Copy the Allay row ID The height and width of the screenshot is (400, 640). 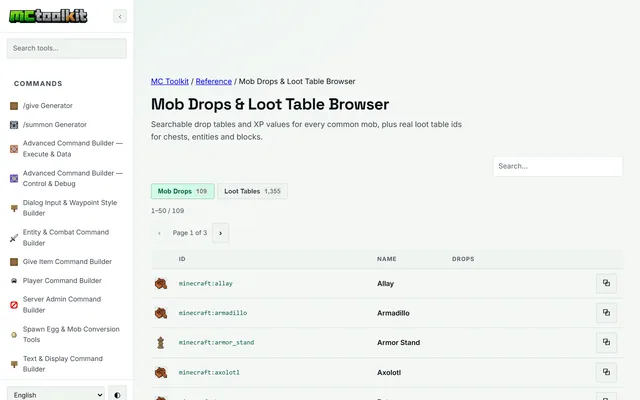pos(606,283)
